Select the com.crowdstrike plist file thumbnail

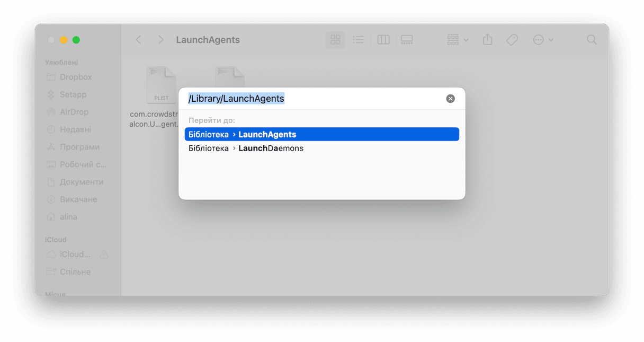pyautogui.click(x=161, y=85)
